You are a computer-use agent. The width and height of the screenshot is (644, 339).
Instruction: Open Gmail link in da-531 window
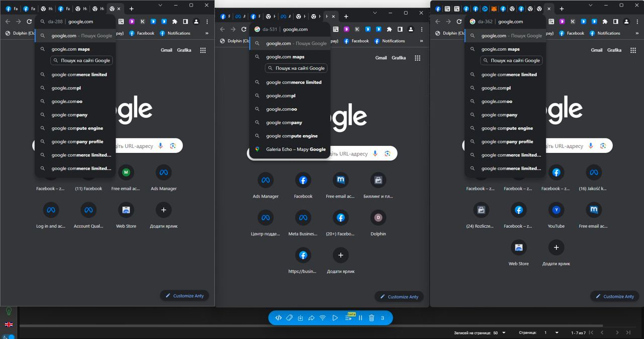tap(381, 58)
